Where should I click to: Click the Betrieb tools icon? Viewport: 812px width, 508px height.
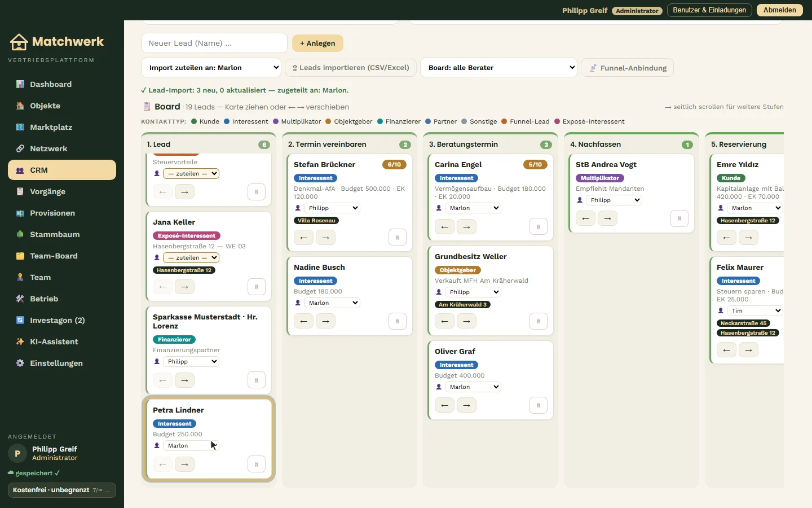[20, 299]
